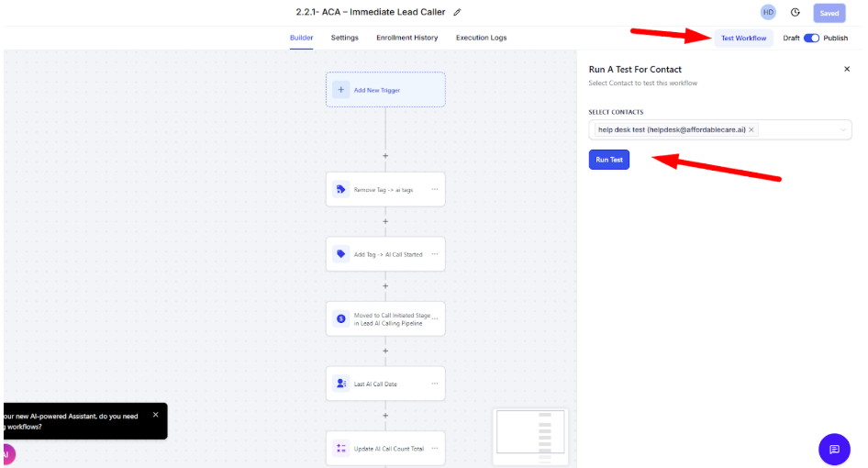The height and width of the screenshot is (468, 868).
Task: Expand the Select Contacts dropdown arrow
Action: click(x=842, y=130)
